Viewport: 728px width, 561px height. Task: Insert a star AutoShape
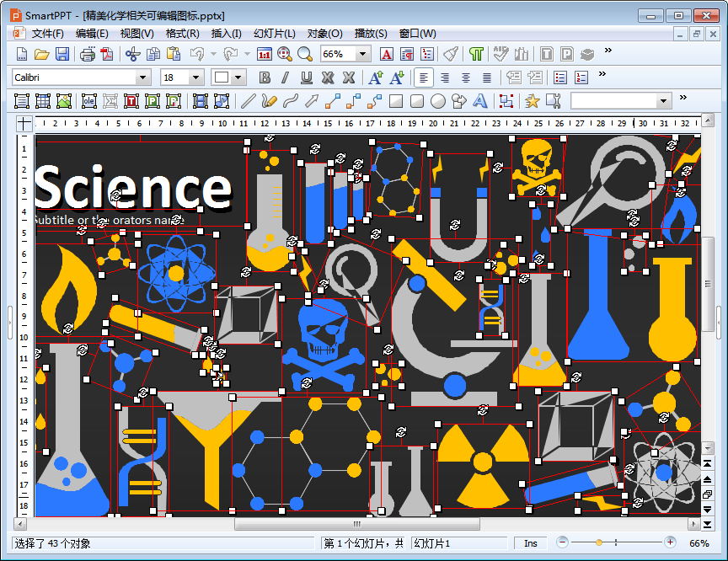pyautogui.click(x=532, y=101)
